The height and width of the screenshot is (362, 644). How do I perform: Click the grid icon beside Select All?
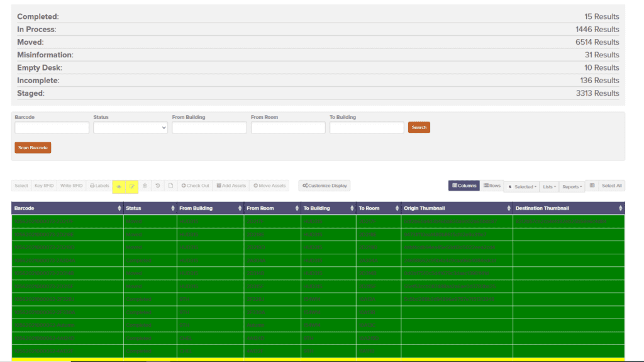tap(592, 186)
